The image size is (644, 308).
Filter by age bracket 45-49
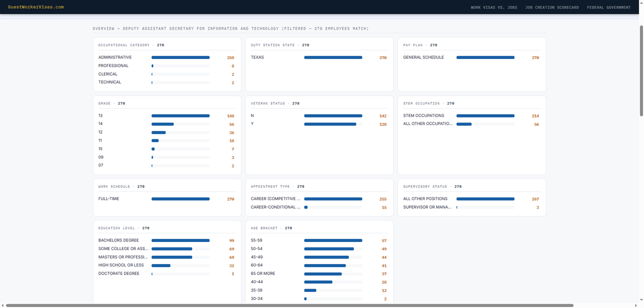320,257
